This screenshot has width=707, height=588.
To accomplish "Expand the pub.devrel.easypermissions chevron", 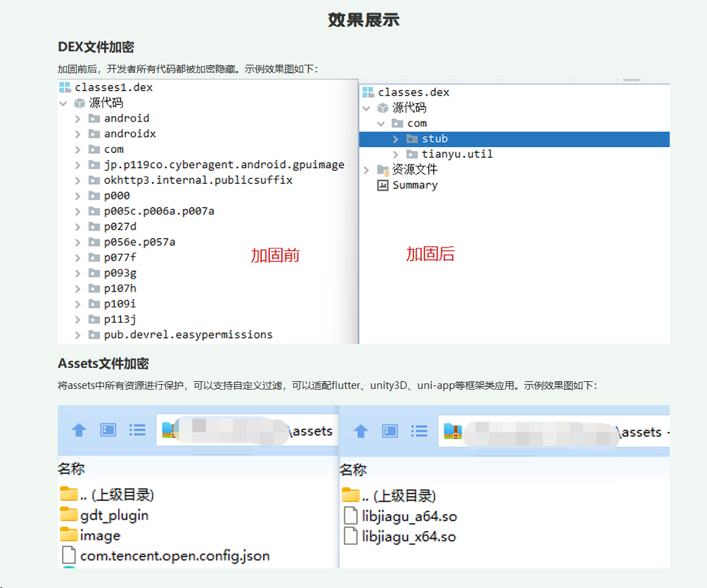I will pos(77,335).
